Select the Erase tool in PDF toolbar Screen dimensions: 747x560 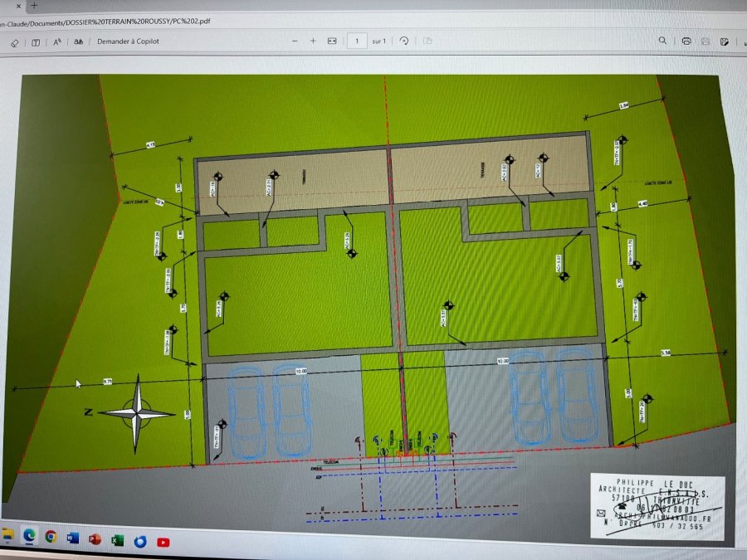(x=14, y=43)
